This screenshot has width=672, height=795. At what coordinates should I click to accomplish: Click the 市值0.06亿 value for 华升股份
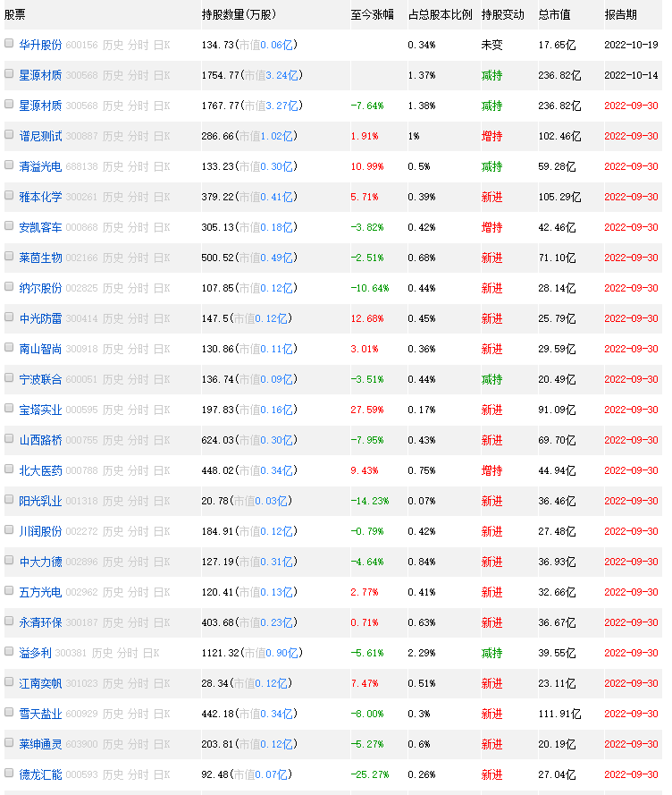(265, 45)
